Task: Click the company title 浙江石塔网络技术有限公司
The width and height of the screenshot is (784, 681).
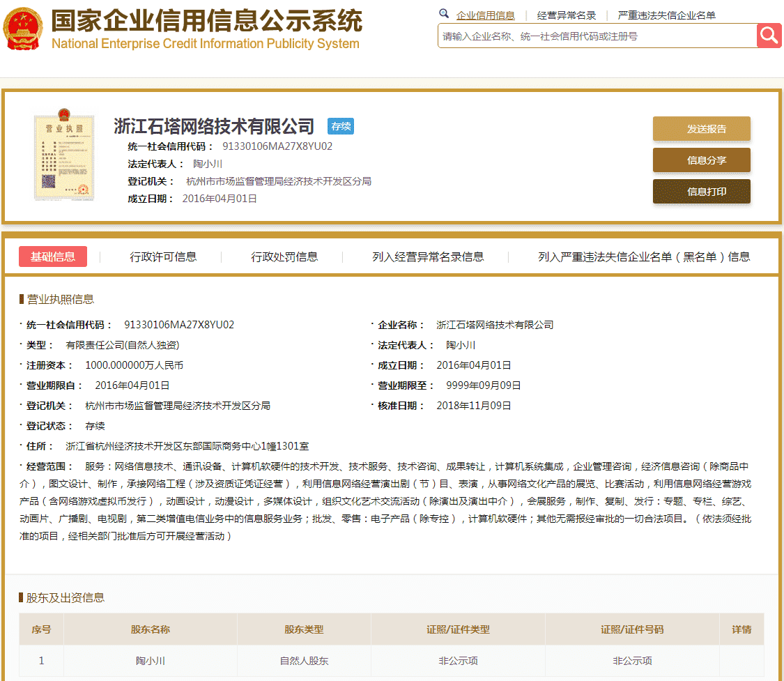Action: coord(214,126)
